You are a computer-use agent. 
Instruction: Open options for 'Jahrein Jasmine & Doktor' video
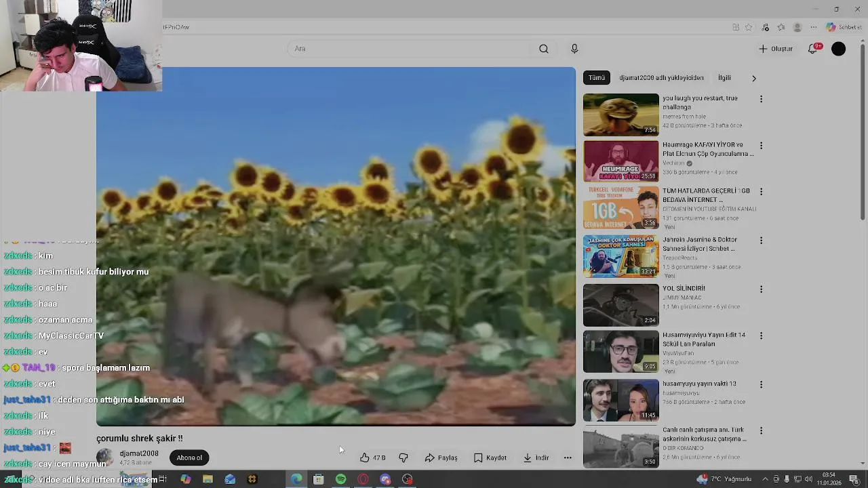pos(761,241)
